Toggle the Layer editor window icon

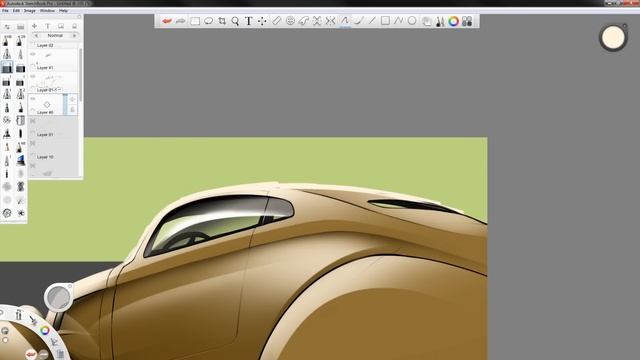426,21
